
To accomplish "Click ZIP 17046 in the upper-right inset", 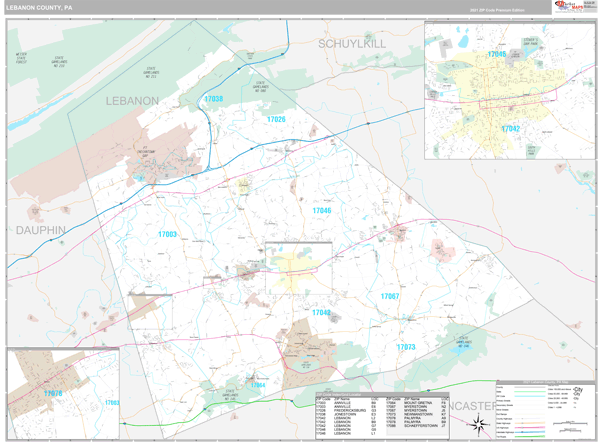I will [497, 54].
